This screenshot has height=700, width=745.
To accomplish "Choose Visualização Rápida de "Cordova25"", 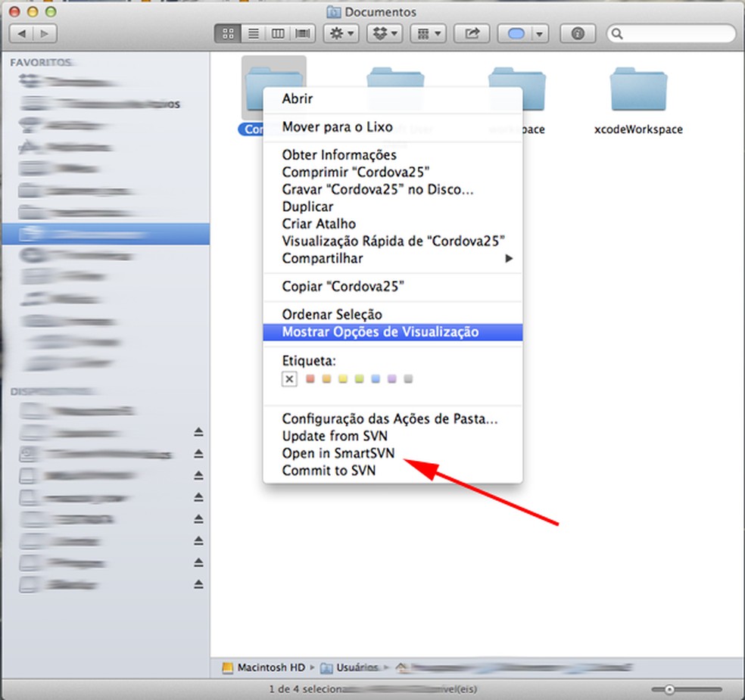I will click(x=393, y=241).
